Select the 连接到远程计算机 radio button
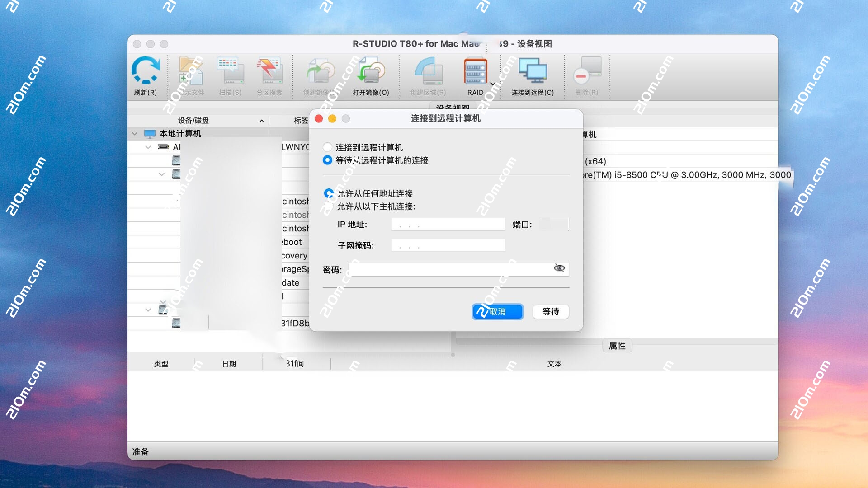The height and width of the screenshot is (488, 868). tap(327, 147)
